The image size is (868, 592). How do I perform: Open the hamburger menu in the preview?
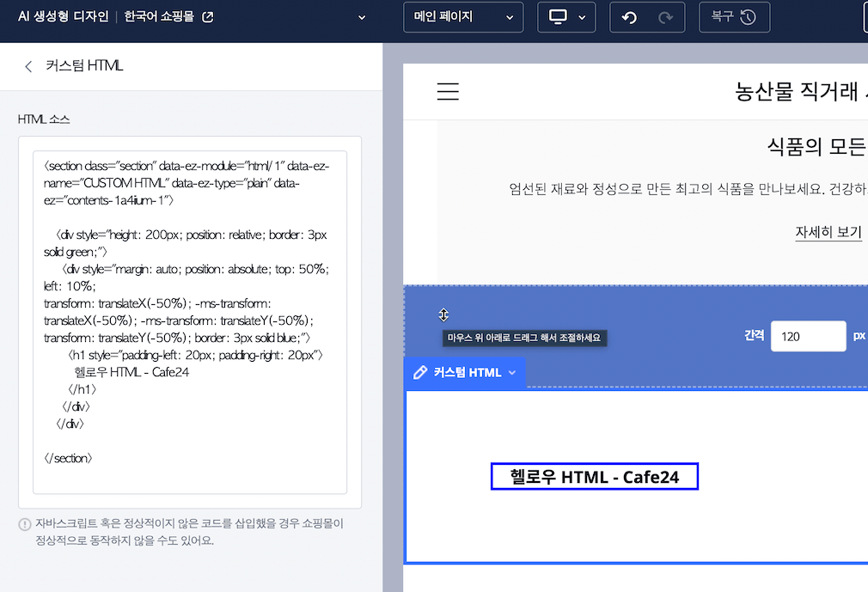[x=448, y=92]
